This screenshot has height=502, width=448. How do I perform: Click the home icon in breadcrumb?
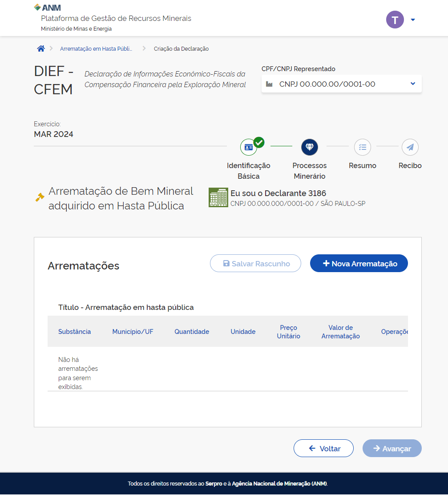pyautogui.click(x=41, y=49)
